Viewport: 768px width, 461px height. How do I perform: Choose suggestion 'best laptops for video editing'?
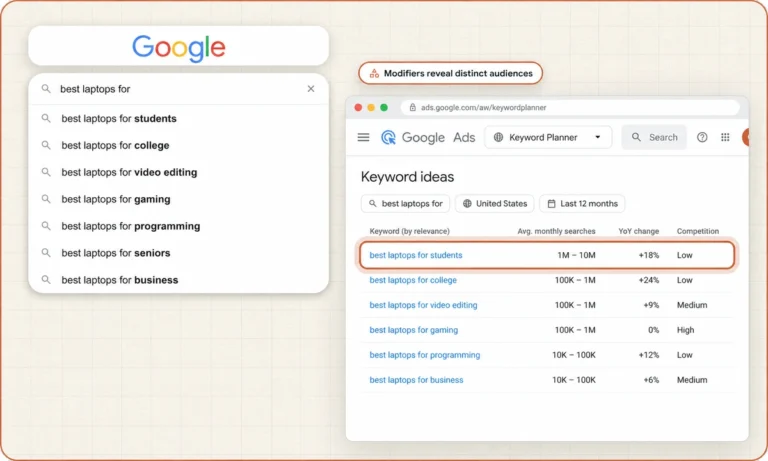179,172
